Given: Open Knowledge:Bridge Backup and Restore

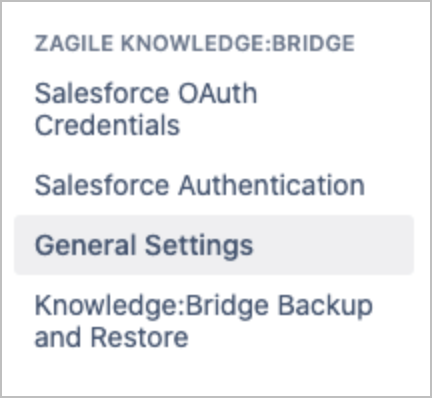Looking at the screenshot, I should [x=204, y=321].
